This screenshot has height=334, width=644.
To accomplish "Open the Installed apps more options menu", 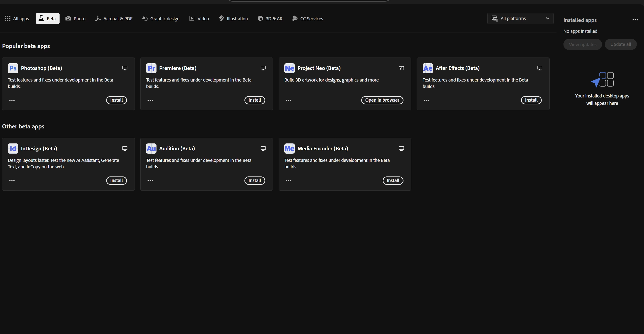I will [x=635, y=20].
